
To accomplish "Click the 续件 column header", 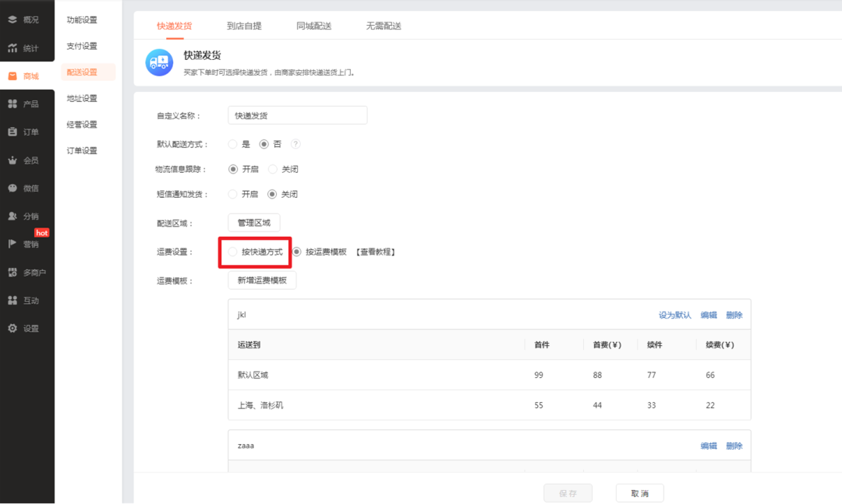I will click(x=655, y=344).
